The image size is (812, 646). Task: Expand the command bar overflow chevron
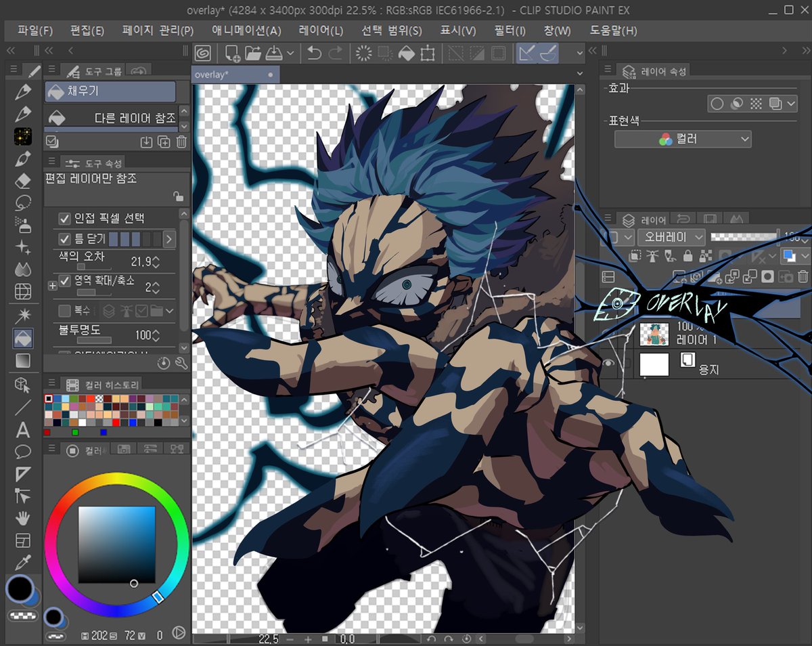[x=580, y=53]
